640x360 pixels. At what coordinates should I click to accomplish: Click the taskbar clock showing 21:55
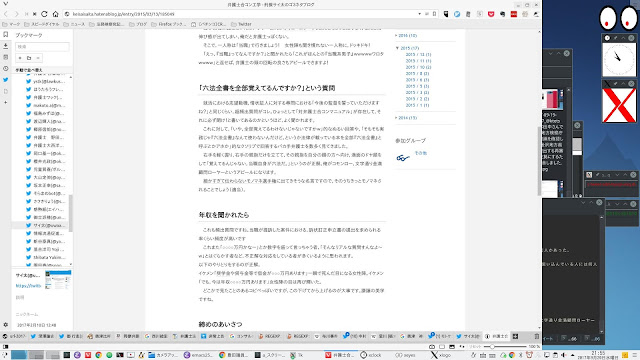(598, 355)
